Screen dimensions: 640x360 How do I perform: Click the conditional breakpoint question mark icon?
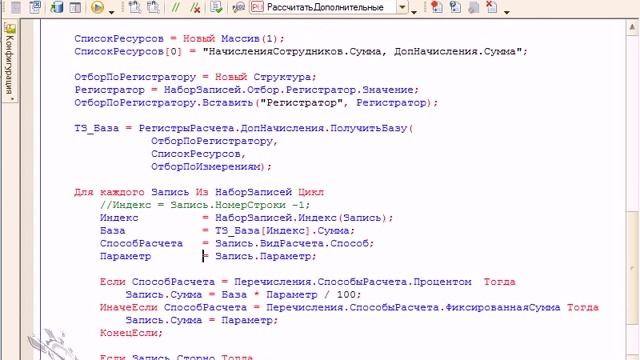tap(455, 7)
